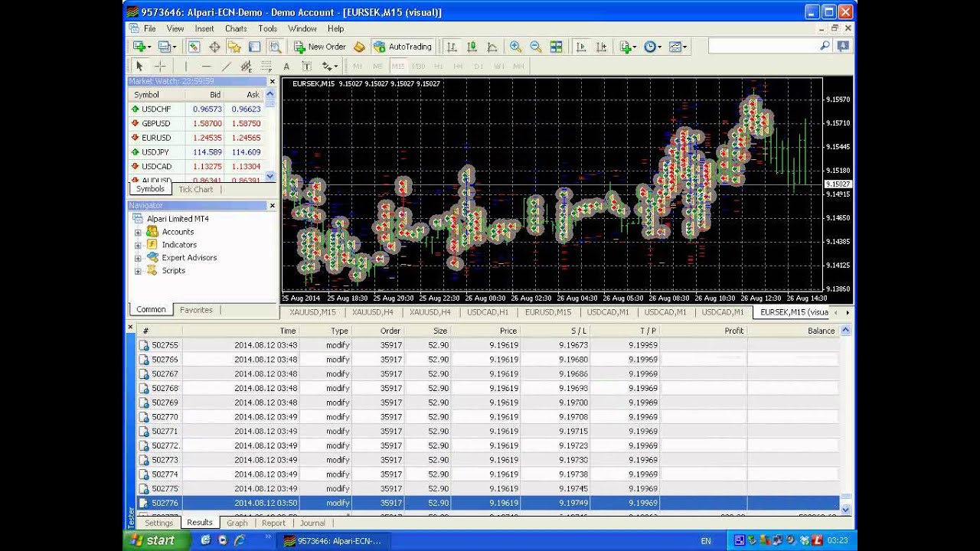The image size is (980, 551).
Task: Zoom in on the chart
Action: (515, 47)
